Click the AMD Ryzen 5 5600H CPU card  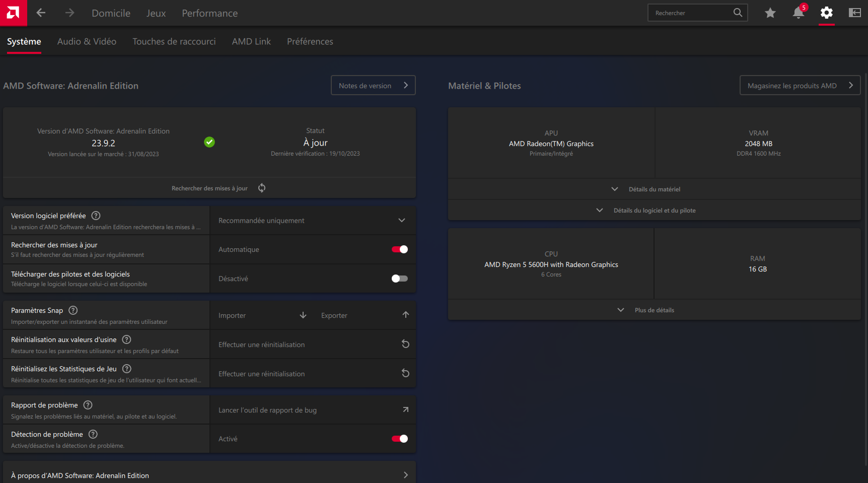click(551, 264)
